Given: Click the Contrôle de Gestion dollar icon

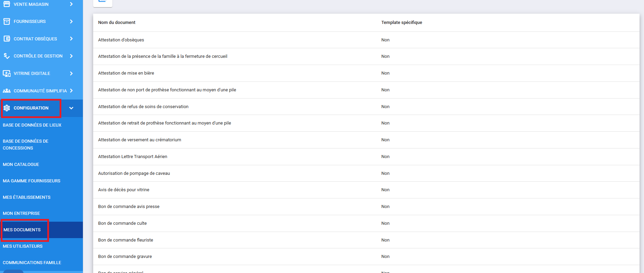Looking at the screenshot, I should coord(7,56).
